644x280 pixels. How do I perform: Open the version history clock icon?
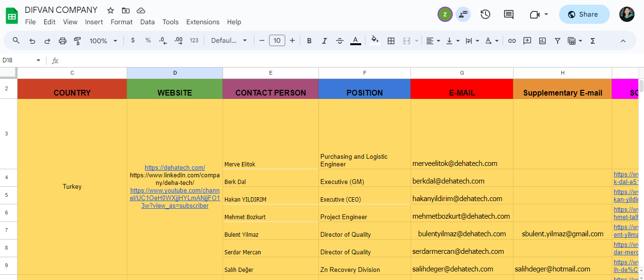[x=485, y=14]
